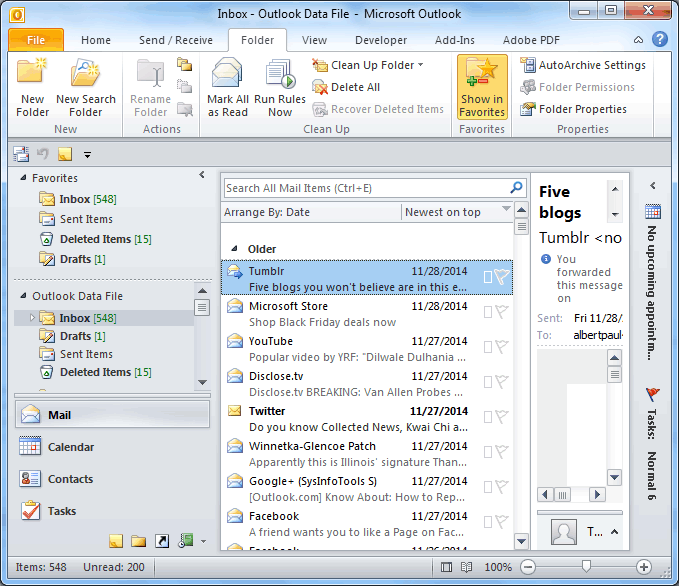
Task: Click the search magnifier icon
Action: tap(516, 188)
